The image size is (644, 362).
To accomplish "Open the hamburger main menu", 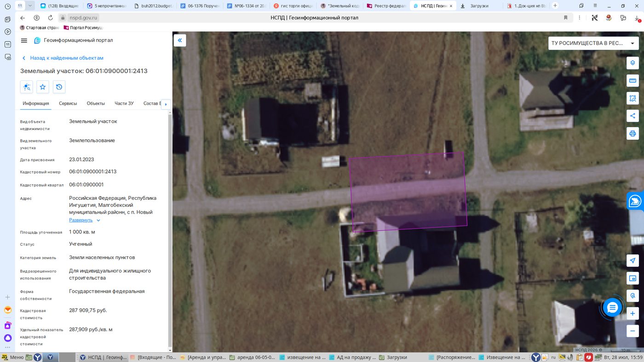I will 24,40.
